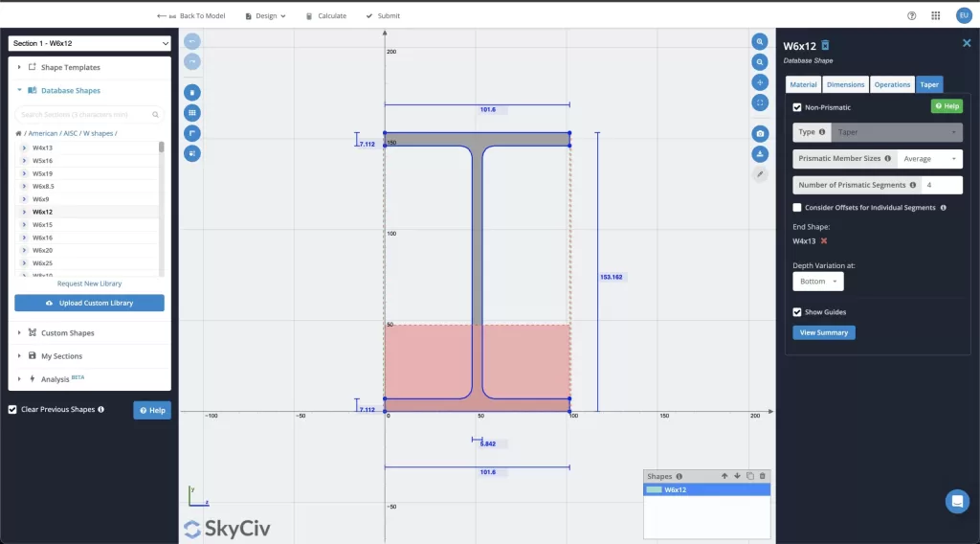The width and height of the screenshot is (980, 544).
Task: Click the corner axis icon button
Action: (191, 133)
